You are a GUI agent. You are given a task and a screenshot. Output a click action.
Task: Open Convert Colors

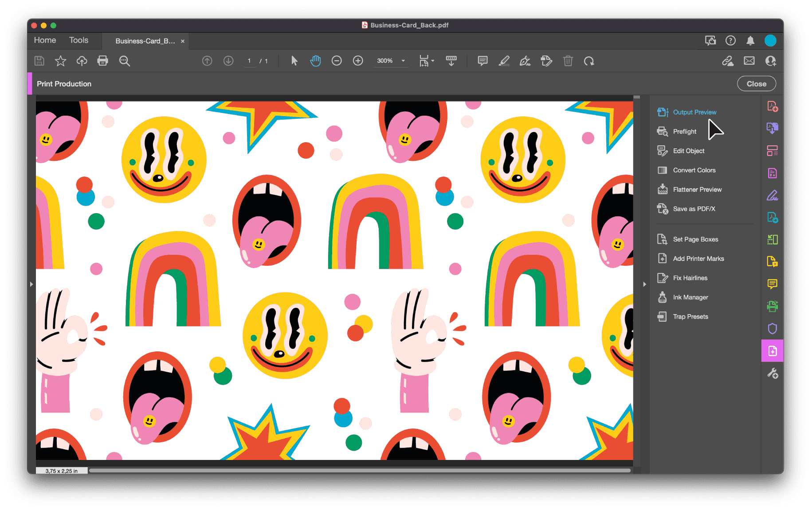pyautogui.click(x=686, y=170)
